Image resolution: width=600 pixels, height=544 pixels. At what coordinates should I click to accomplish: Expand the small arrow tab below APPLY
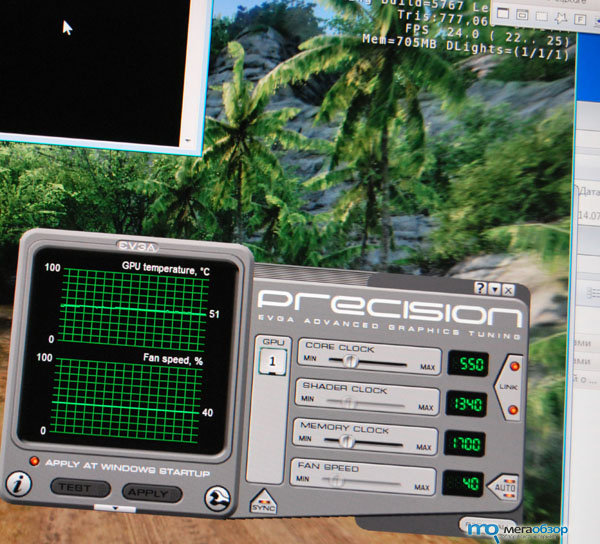coord(115,509)
